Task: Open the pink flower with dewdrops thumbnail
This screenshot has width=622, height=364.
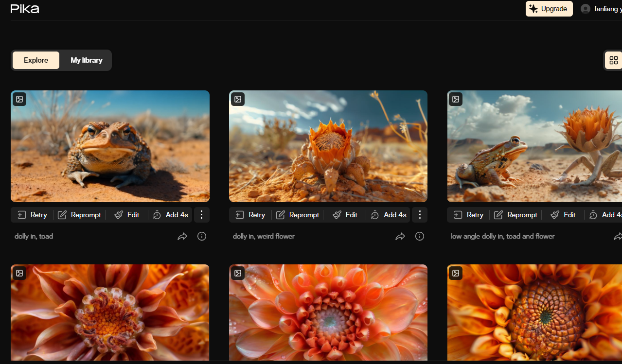Action: pos(328,312)
